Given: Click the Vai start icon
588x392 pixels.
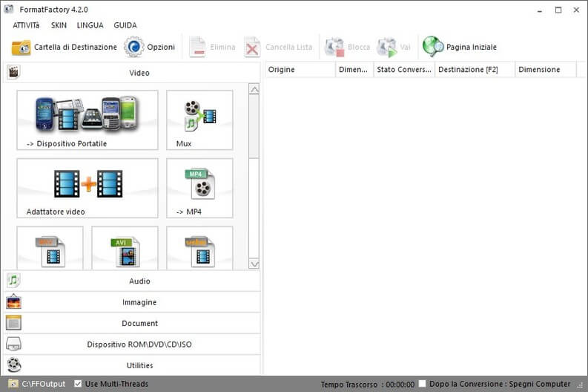Looking at the screenshot, I should [x=387, y=48].
